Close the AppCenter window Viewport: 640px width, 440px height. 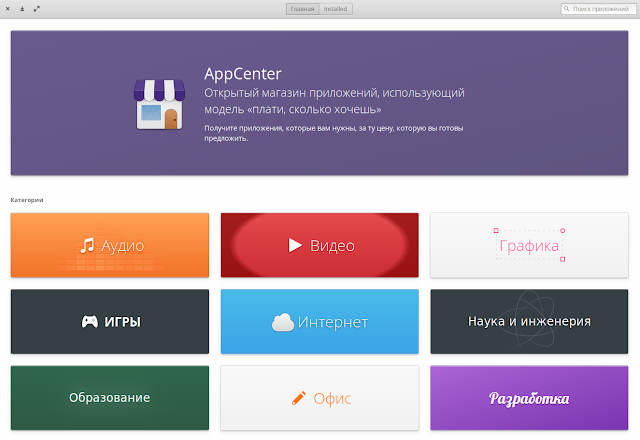(x=7, y=9)
